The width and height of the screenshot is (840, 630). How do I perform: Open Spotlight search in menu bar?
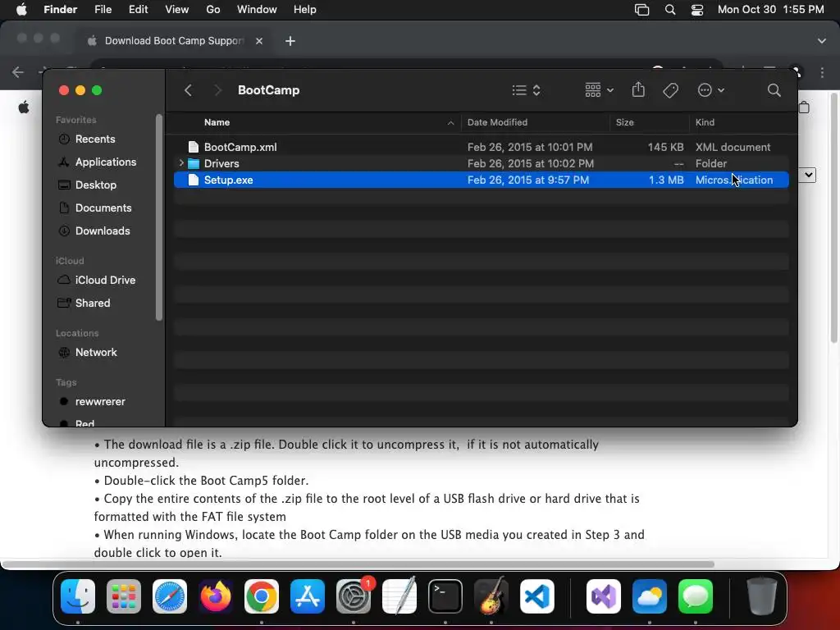coord(669,10)
